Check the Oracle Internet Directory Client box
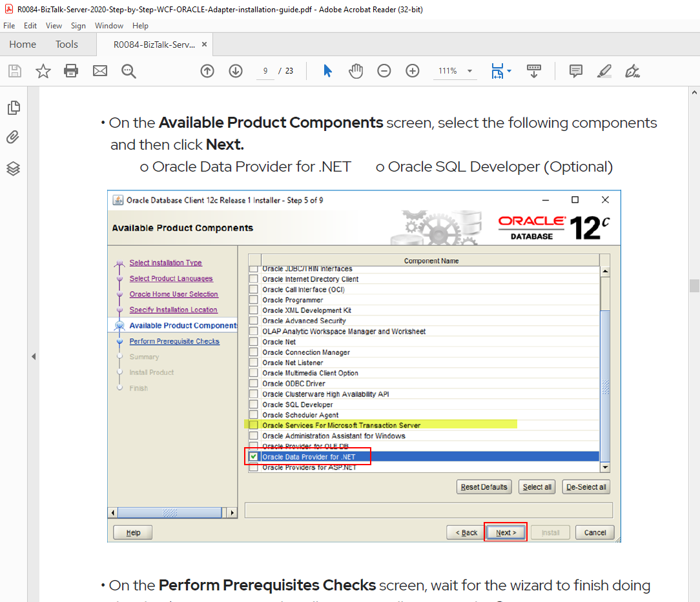 coord(254,279)
